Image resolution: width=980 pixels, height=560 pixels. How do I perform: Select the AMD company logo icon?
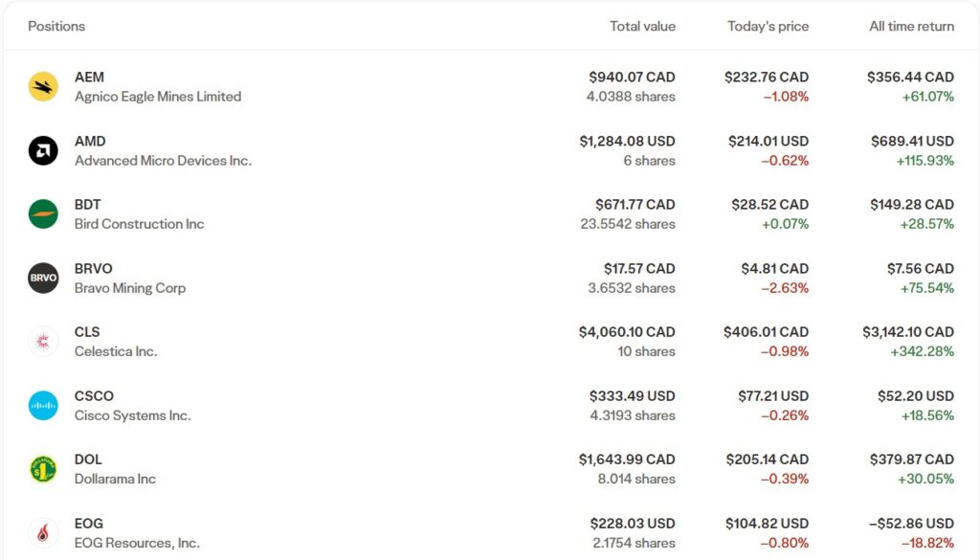(x=43, y=150)
